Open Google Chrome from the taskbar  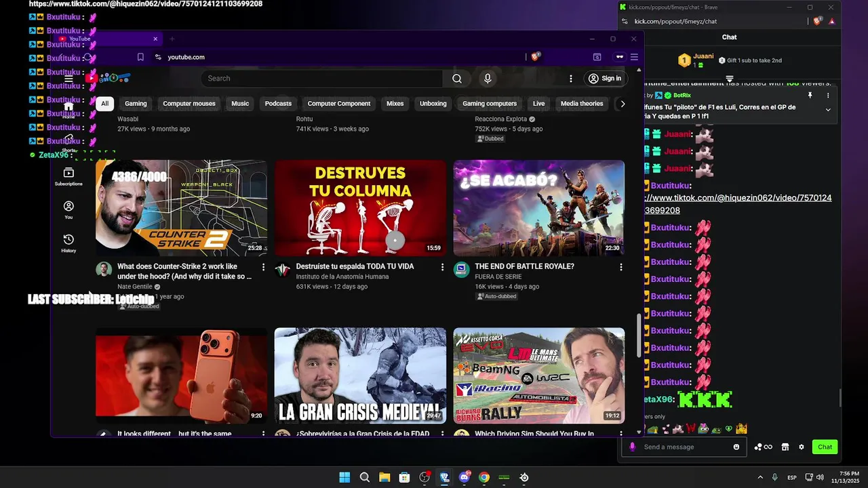pyautogui.click(x=484, y=477)
